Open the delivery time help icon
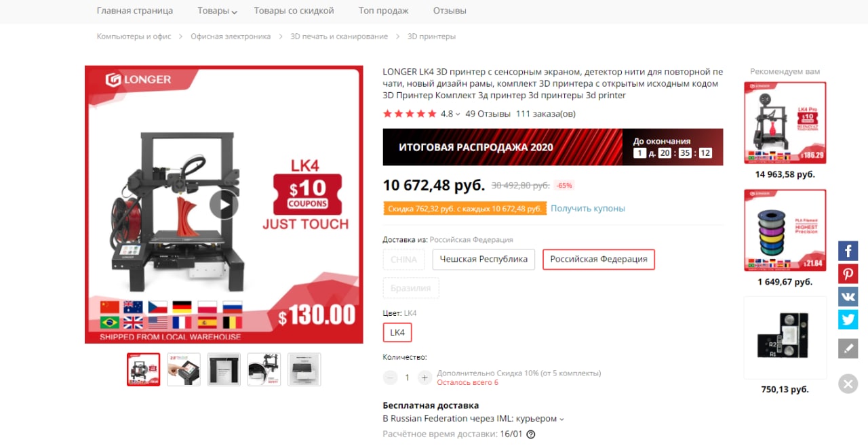The image size is (868, 448). (531, 434)
